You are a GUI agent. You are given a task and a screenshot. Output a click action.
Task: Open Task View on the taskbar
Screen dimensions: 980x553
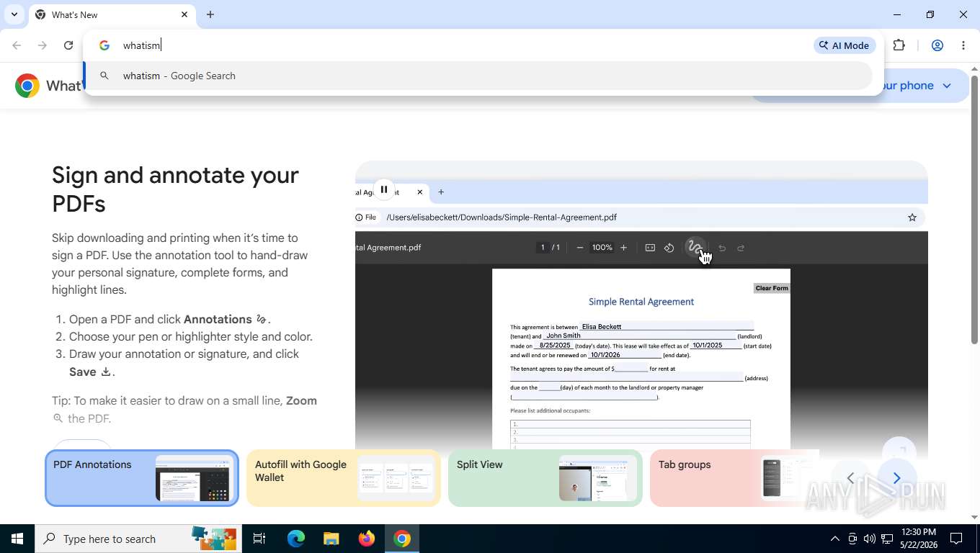tap(259, 539)
